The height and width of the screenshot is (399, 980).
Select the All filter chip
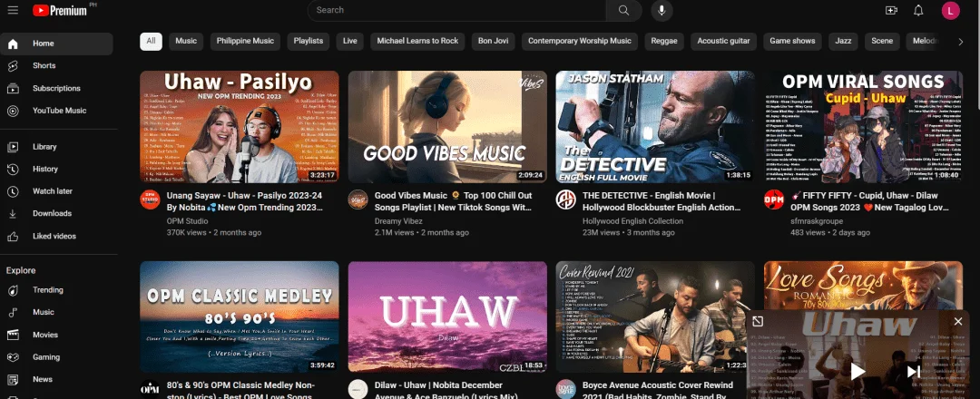pos(151,41)
